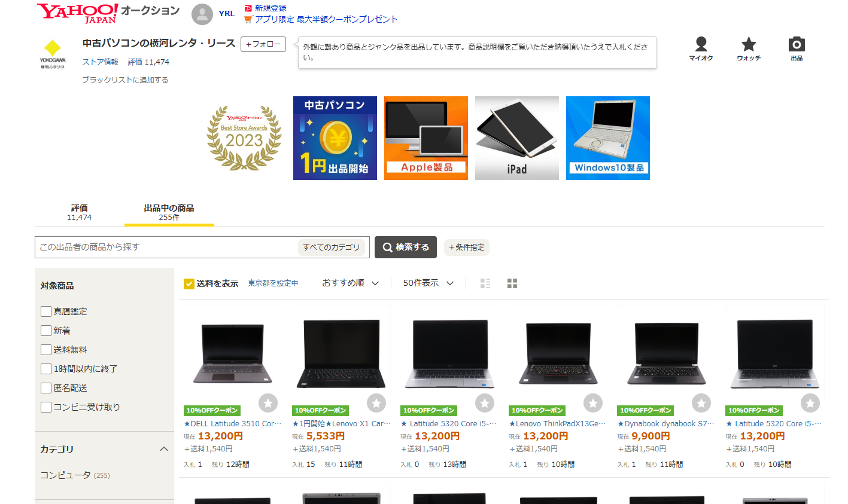Open the 50件表示 items-per-page dropdown
This screenshot has height=504, width=848.
(x=428, y=283)
